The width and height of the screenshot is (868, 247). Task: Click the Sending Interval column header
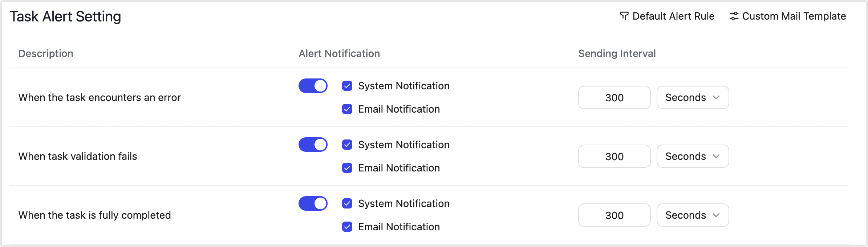point(617,54)
